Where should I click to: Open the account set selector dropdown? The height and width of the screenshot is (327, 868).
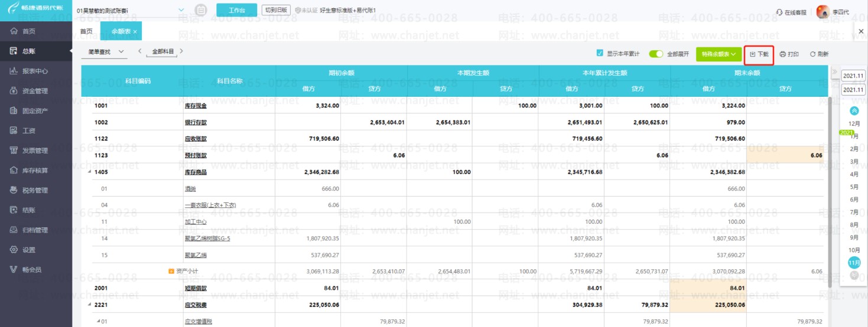coord(130,11)
